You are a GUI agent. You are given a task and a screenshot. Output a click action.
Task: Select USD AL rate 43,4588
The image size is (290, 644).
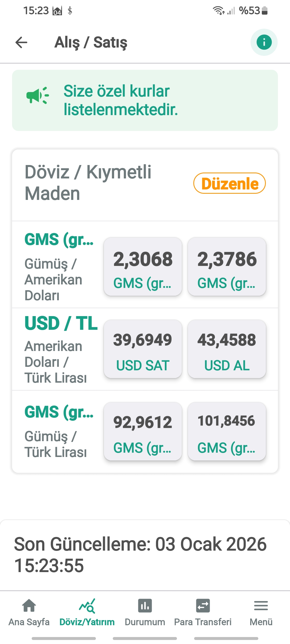227,349
